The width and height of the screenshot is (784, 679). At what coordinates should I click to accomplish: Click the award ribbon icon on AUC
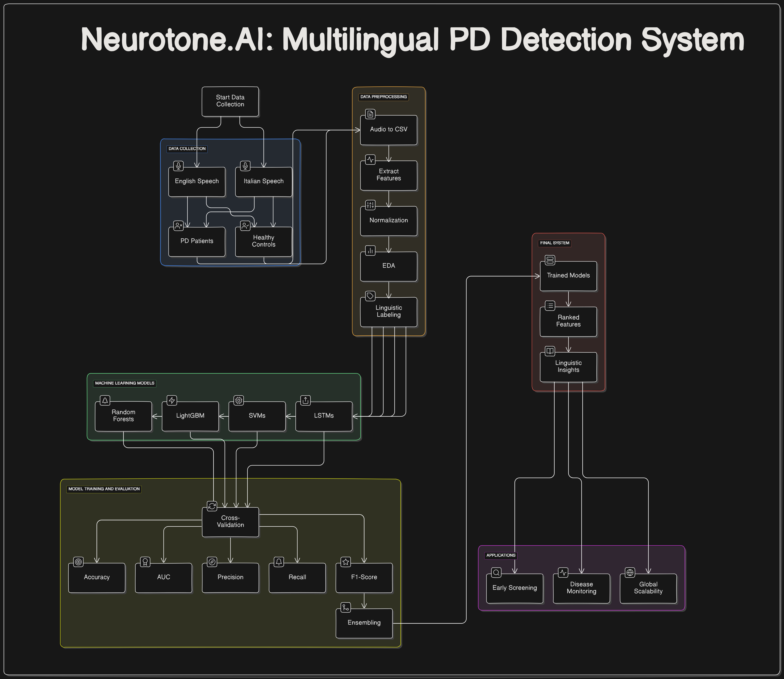[x=145, y=562]
